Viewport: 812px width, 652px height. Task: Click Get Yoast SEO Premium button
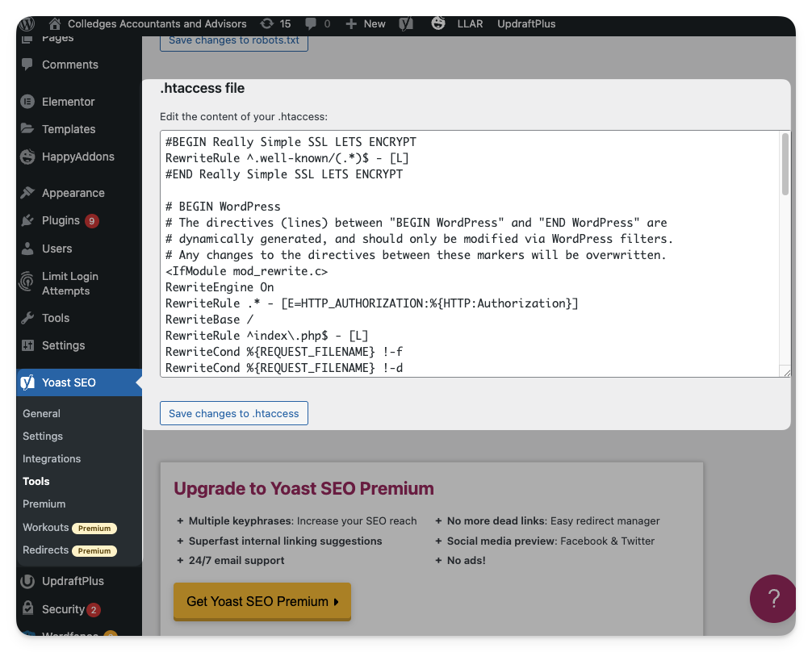pyautogui.click(x=262, y=601)
